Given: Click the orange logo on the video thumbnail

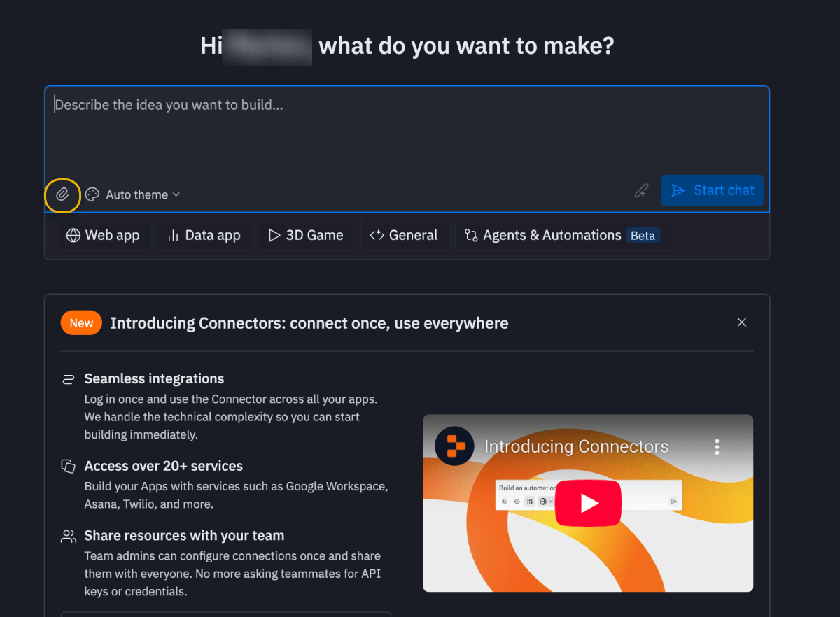Looking at the screenshot, I should (454, 446).
